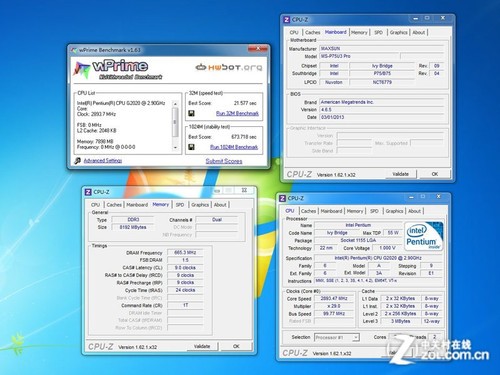Switch to the CPU tab in the Memory window
Image resolution: width=500 pixels, height=375 pixels.
click(95, 205)
